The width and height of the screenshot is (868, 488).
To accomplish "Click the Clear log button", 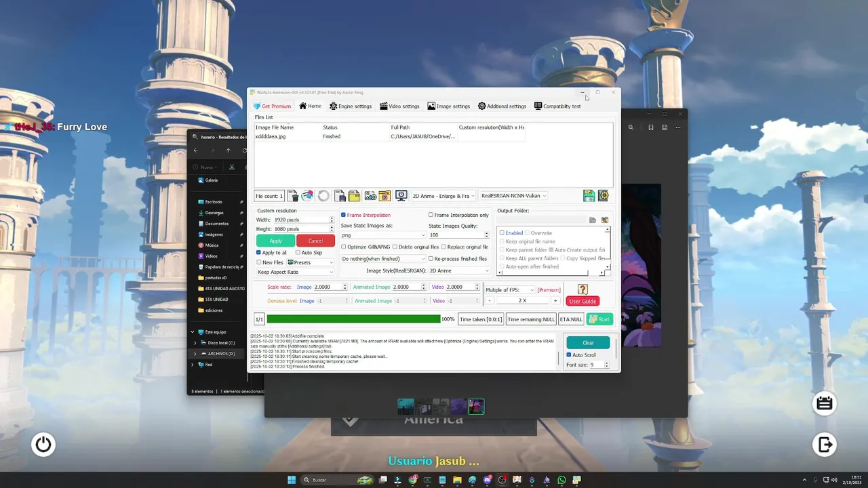I will tap(588, 342).
